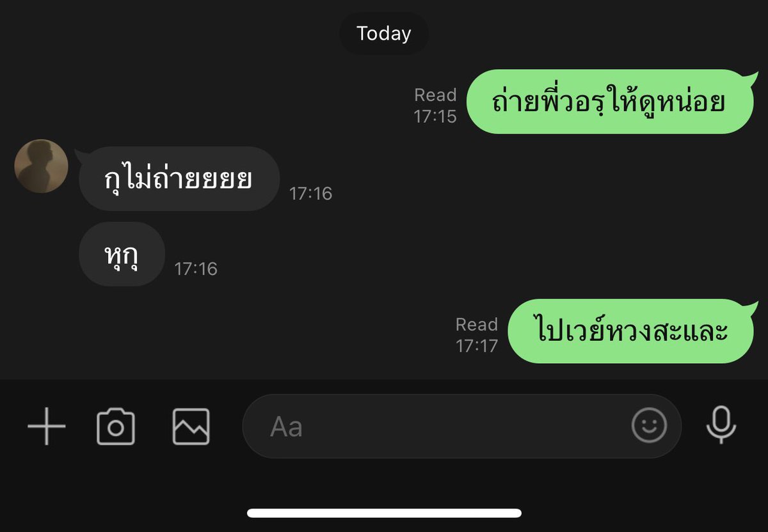Select the message กุไม่ถ่ายยยย
Image resolution: width=768 pixels, height=532 pixels.
point(179,179)
